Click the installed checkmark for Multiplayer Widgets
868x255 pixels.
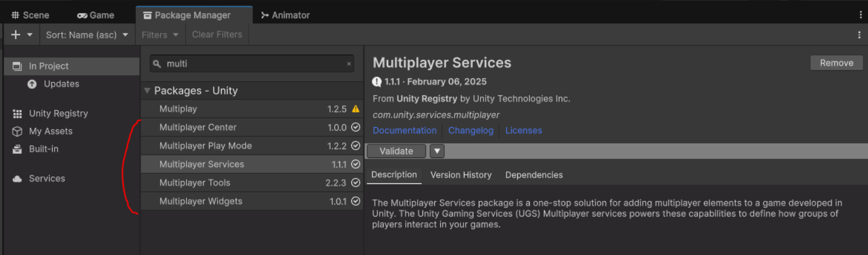(x=355, y=201)
